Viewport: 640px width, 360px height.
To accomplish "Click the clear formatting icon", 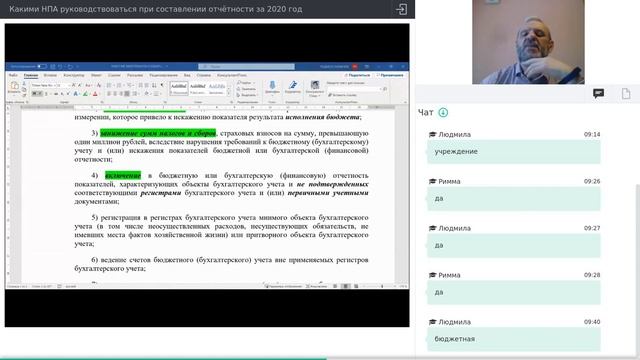I will point(99,85).
